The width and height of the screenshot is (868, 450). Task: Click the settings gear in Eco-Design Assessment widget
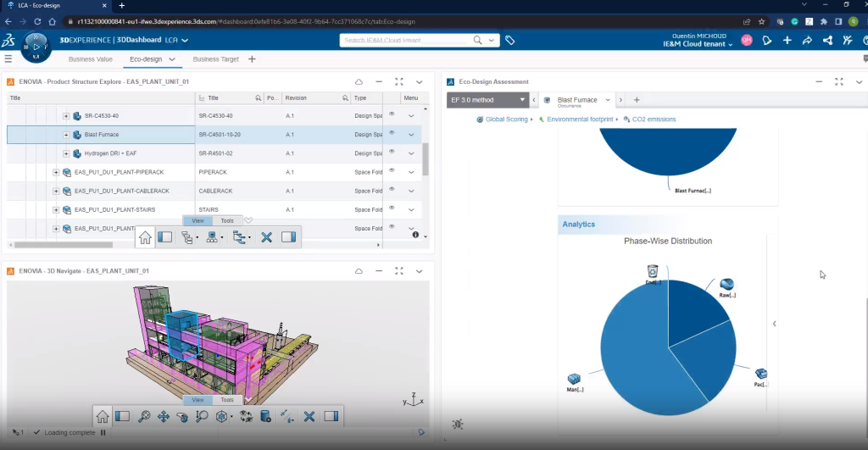457,425
